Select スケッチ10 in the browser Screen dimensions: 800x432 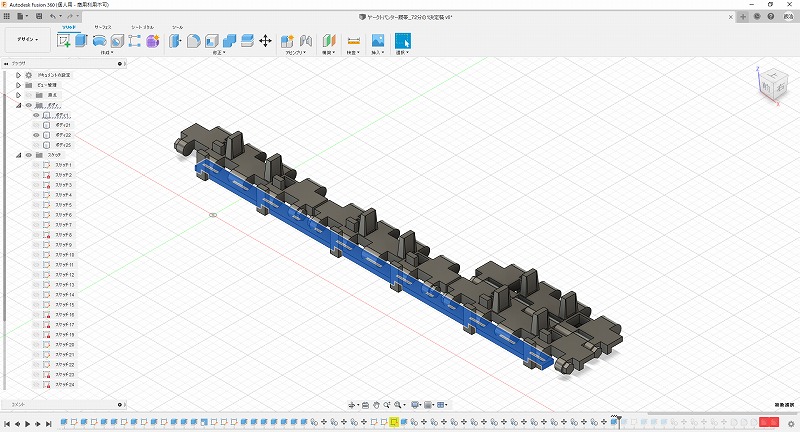64,255
